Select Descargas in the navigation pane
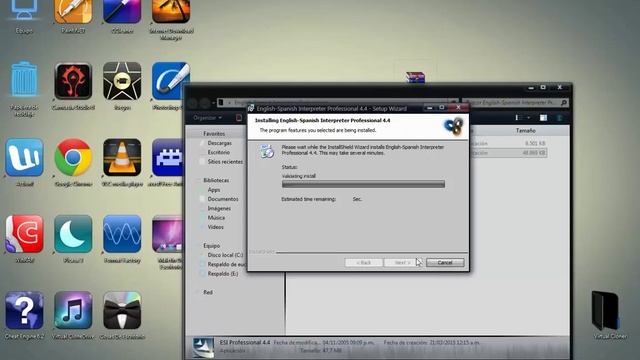Image resolution: width=640 pixels, height=360 pixels. coord(219,143)
